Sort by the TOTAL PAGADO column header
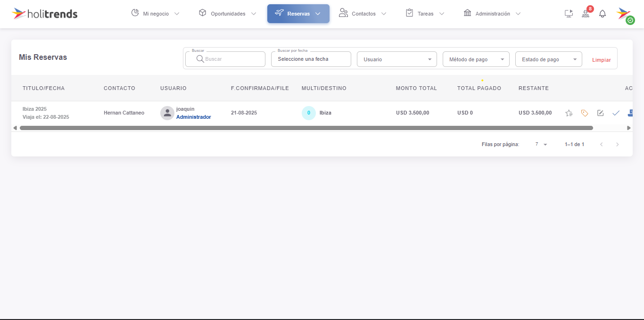This screenshot has height=320, width=644. pyautogui.click(x=479, y=88)
